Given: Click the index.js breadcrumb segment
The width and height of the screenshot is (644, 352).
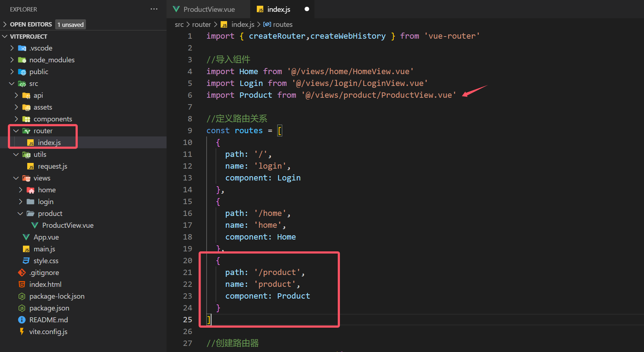Looking at the screenshot, I should click(243, 24).
